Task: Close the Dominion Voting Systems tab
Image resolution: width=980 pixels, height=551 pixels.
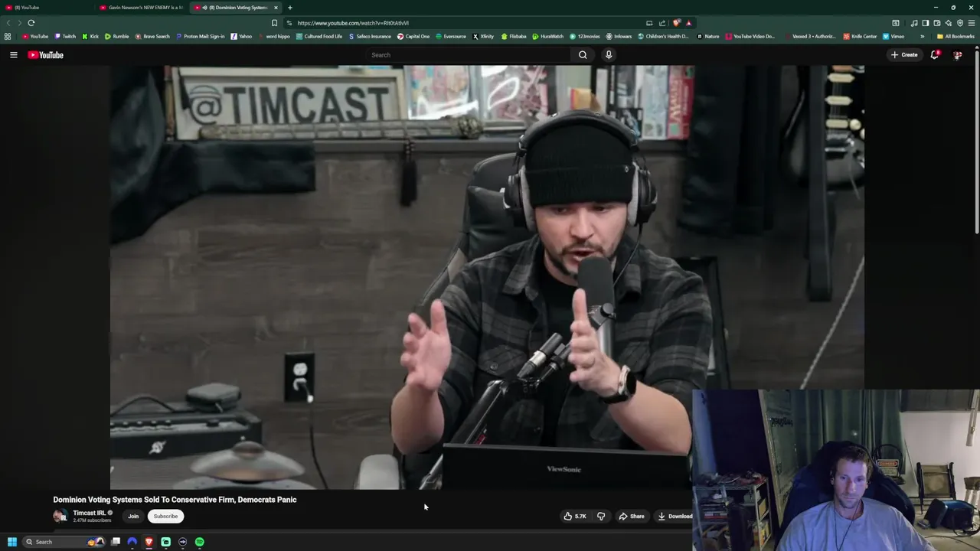Action: pyautogui.click(x=276, y=8)
